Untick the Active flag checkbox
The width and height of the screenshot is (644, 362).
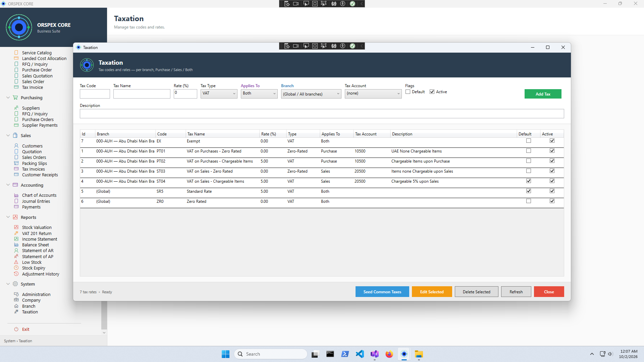pyautogui.click(x=432, y=92)
